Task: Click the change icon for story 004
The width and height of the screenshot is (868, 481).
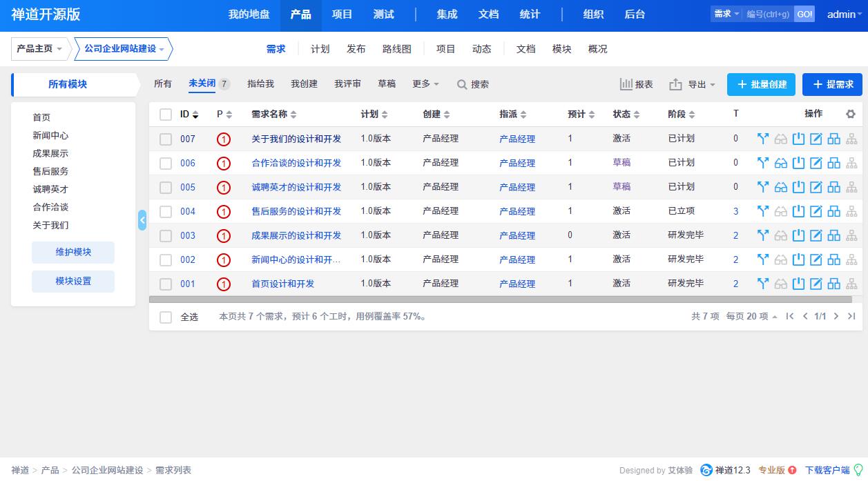Action: [x=763, y=211]
